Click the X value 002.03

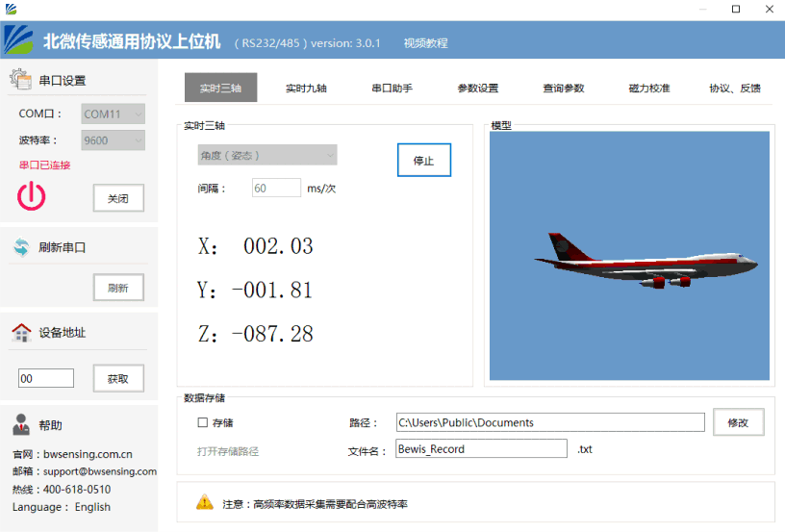(x=278, y=245)
